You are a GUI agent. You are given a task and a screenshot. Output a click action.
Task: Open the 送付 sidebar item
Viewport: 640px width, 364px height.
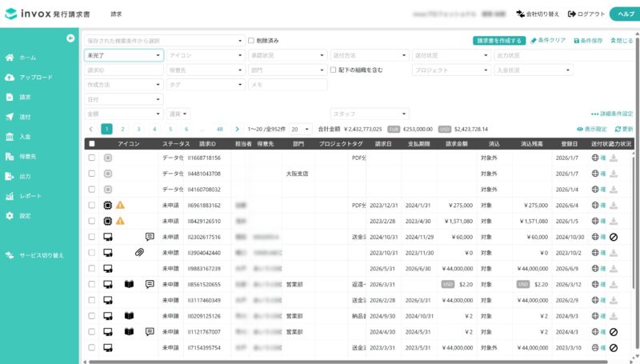click(18, 117)
